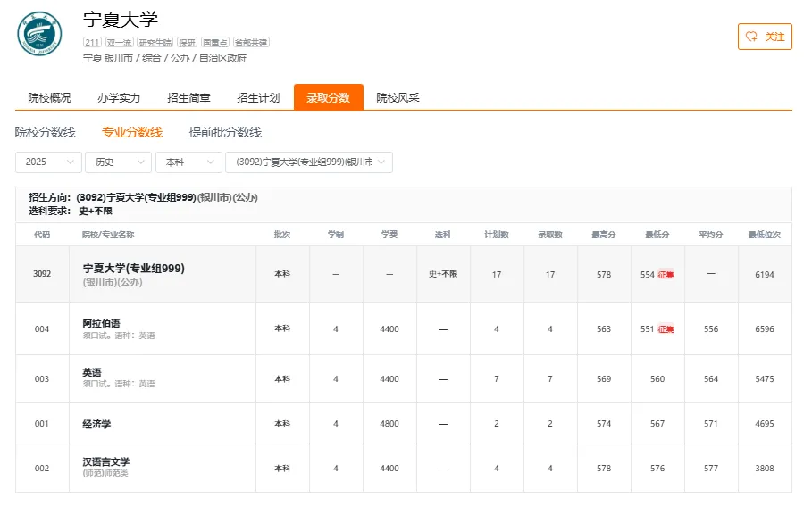The image size is (812, 506).
Task: Click the 最低位次 column header
Action: [x=765, y=235]
